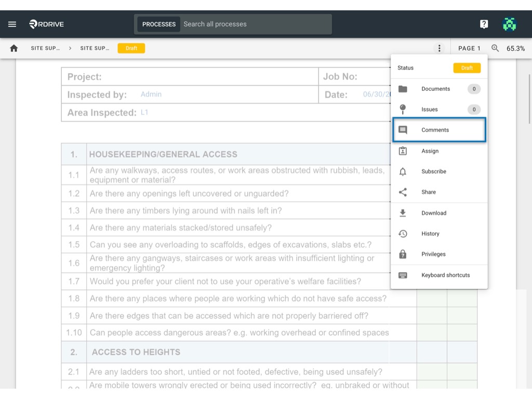The width and height of the screenshot is (532, 399).
Task: Open the hamburger navigation menu
Action: [12, 24]
